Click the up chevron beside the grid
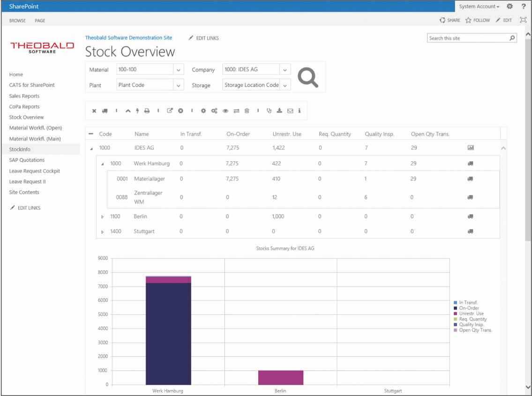Screen dimensions: 532x396 coord(503,148)
